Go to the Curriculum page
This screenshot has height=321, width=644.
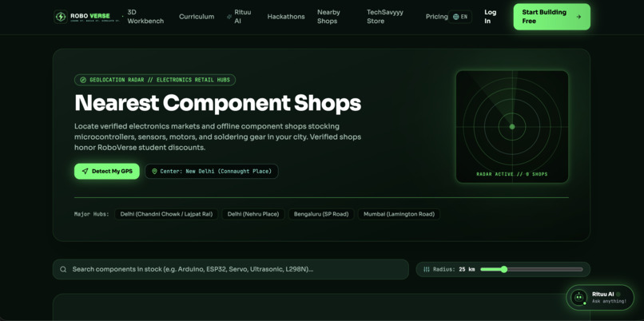point(197,17)
